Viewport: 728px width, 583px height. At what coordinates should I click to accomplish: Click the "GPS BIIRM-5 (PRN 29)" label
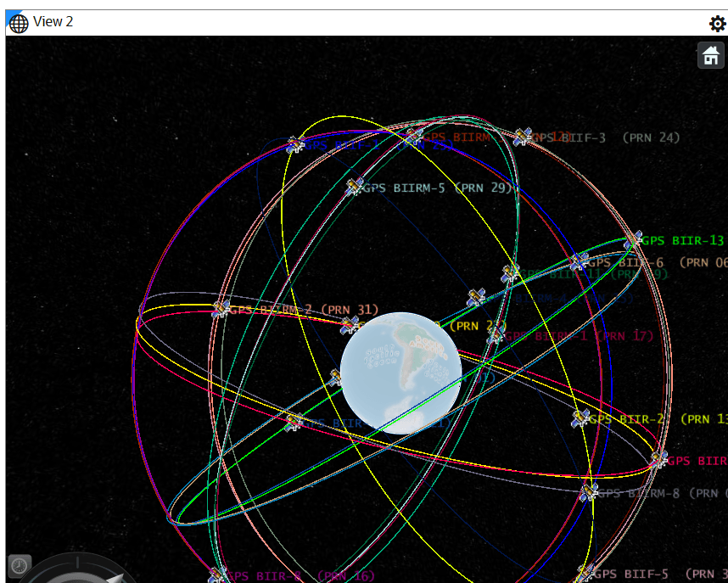pyautogui.click(x=437, y=188)
